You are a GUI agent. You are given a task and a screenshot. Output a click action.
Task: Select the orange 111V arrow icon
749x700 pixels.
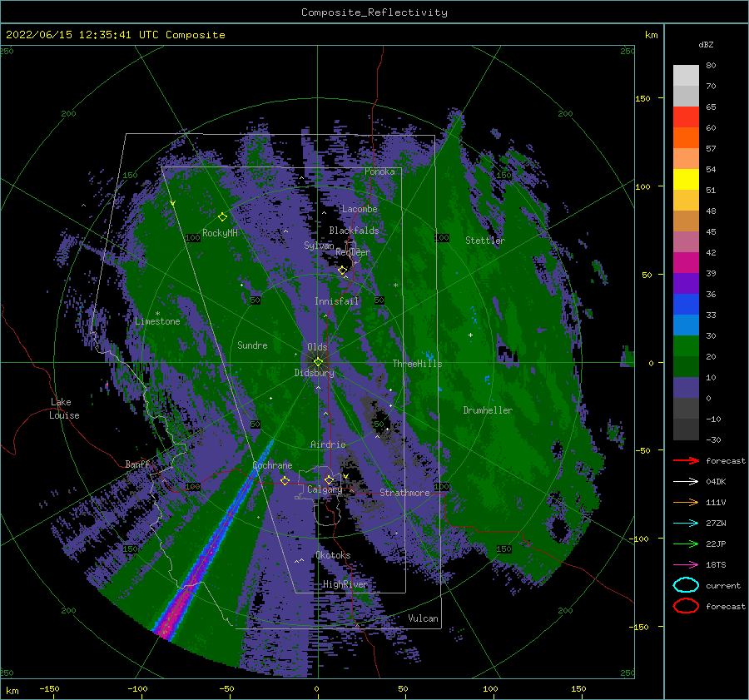pyautogui.click(x=686, y=502)
